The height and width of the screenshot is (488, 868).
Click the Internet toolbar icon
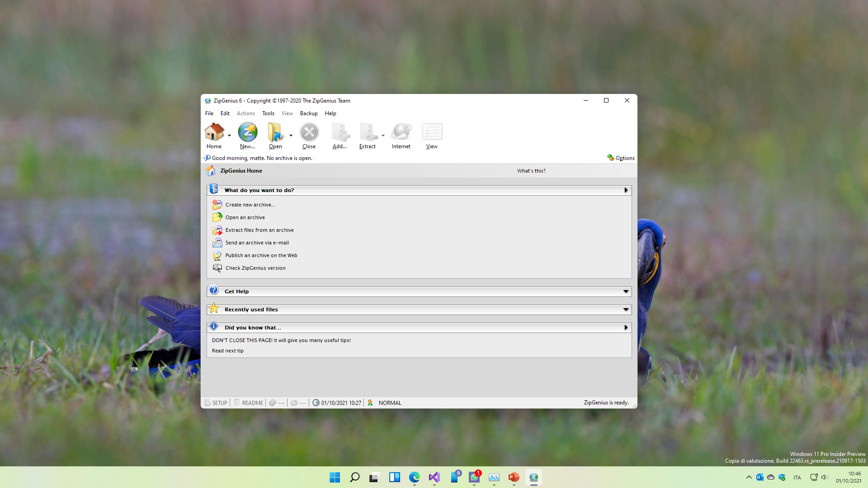401,132
